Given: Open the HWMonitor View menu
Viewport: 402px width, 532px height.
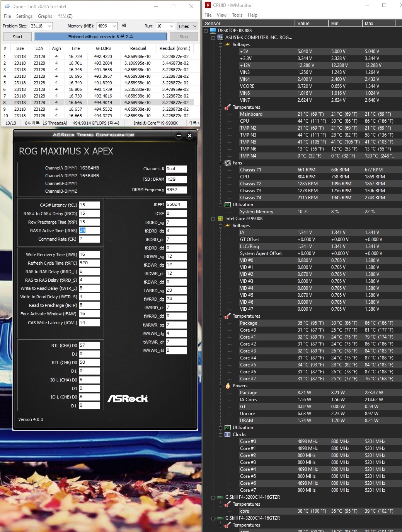Looking at the screenshot, I should (221, 15).
